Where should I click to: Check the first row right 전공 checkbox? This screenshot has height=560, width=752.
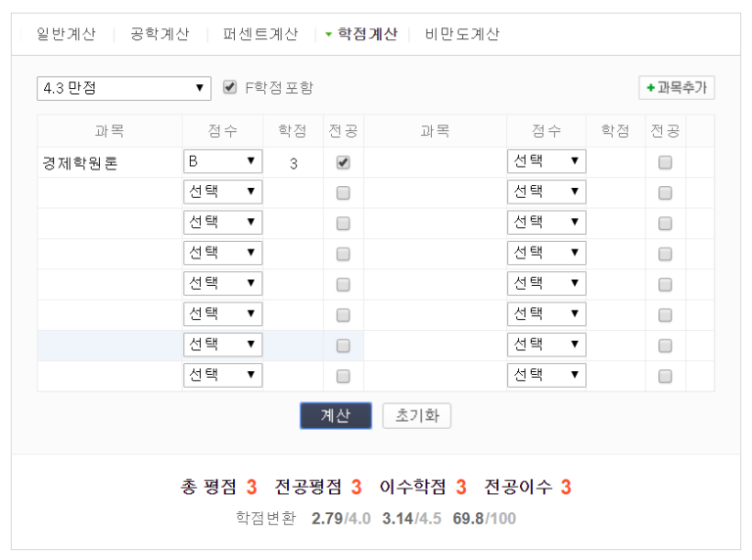point(665,163)
